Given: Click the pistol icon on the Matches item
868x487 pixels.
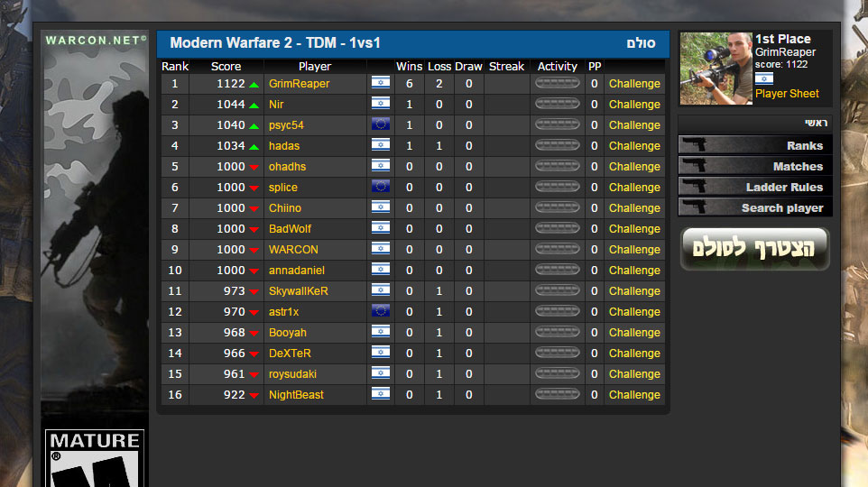Looking at the screenshot, I should (x=694, y=165).
